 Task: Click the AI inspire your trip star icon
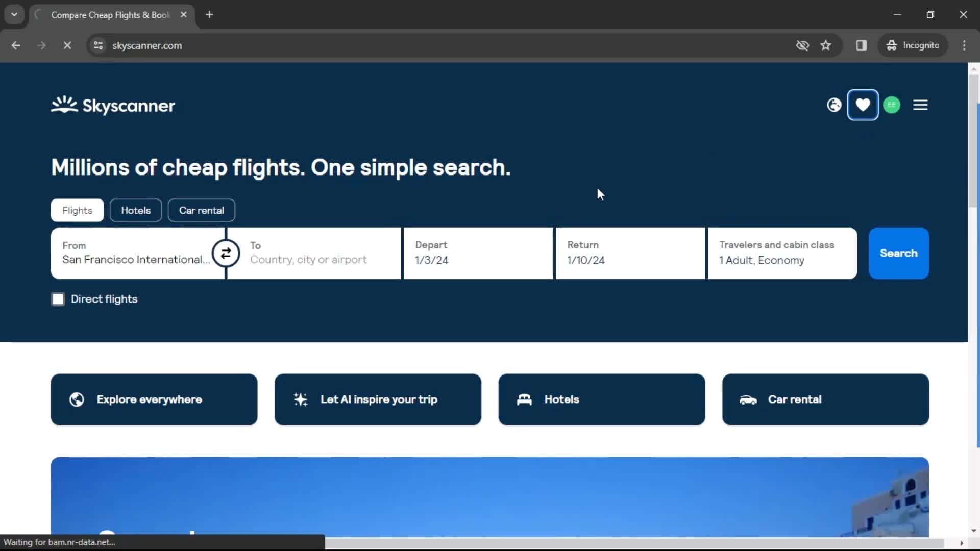[300, 399]
